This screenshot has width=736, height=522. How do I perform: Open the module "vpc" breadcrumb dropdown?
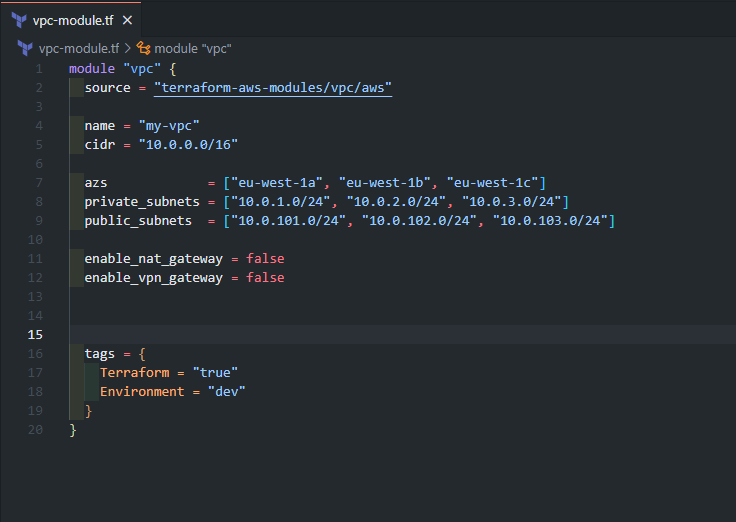(193, 49)
